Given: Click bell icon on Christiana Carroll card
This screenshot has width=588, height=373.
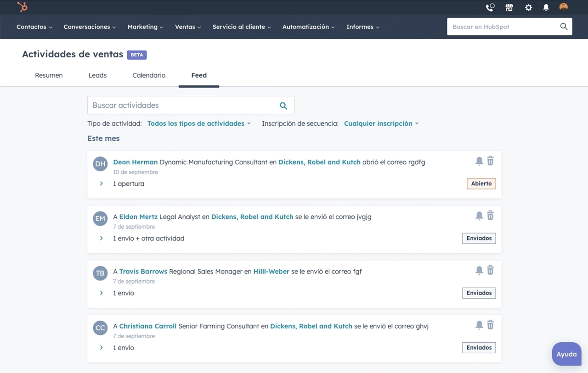Looking at the screenshot, I should (479, 325).
